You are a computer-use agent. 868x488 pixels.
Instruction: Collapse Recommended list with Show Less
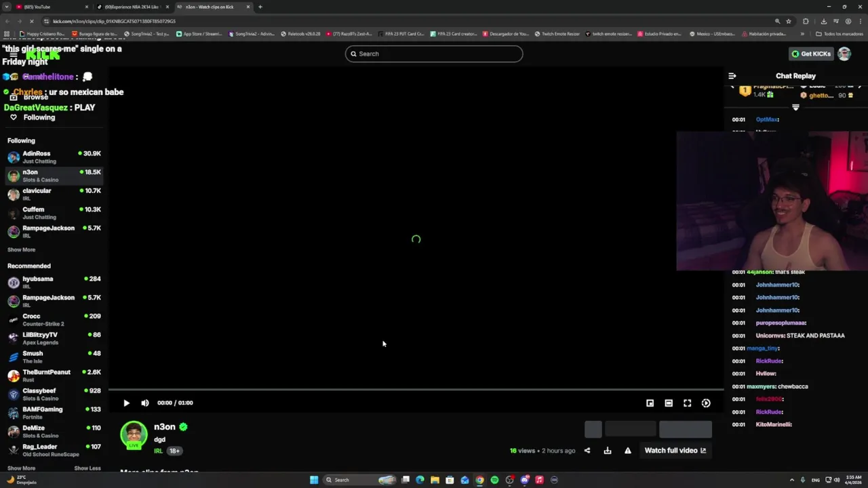87,468
